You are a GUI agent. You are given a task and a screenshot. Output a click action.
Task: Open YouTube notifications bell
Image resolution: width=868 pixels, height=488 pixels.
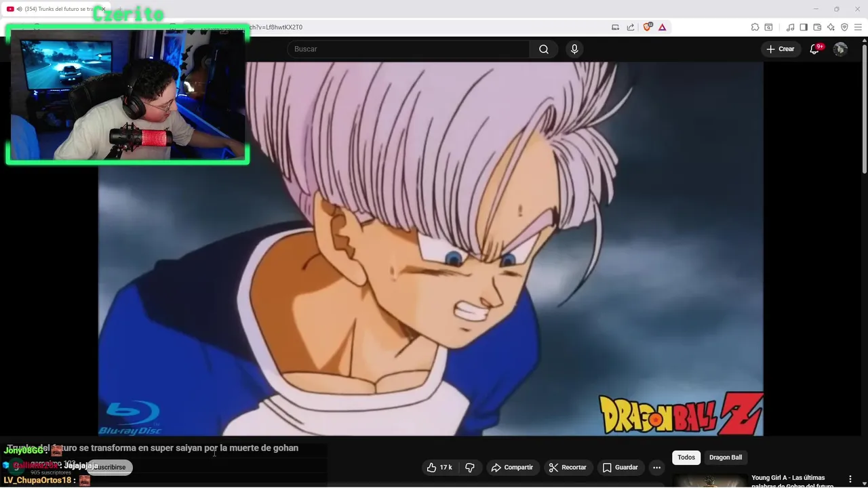pyautogui.click(x=815, y=49)
